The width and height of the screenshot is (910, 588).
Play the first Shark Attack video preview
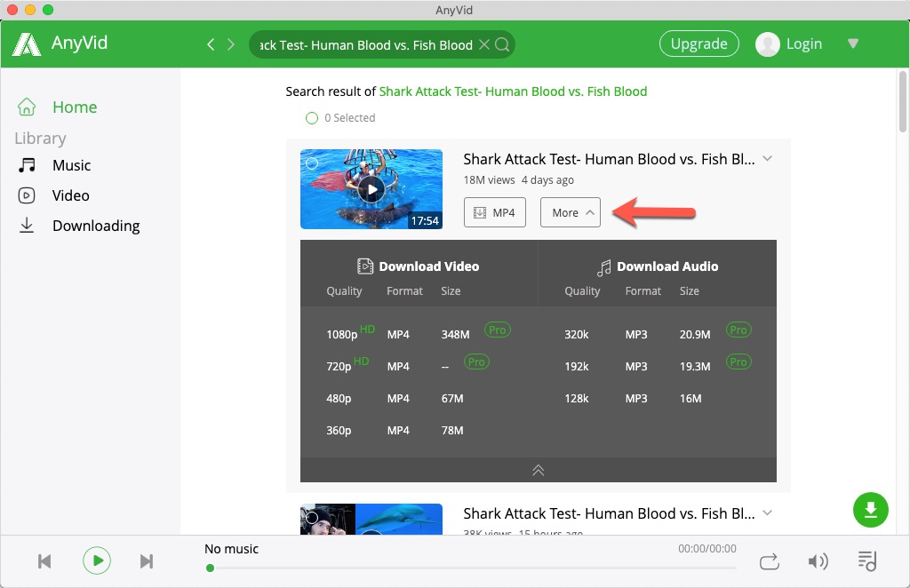point(371,189)
